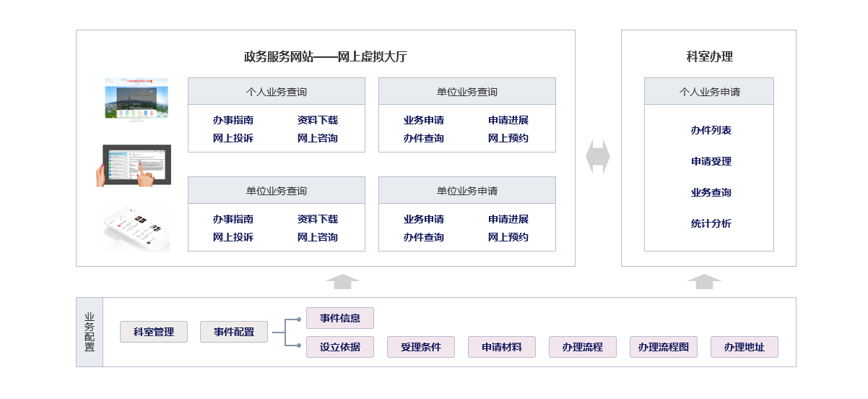The image size is (868, 399).
Task: Open the 办件列表 link in 科室办理
Action: [x=711, y=131]
